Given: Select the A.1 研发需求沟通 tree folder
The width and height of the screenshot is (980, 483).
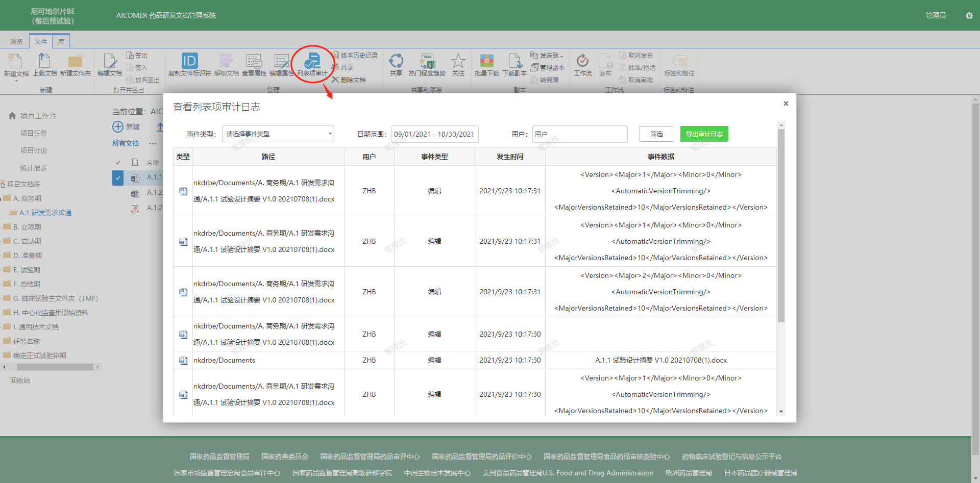Looking at the screenshot, I should [x=45, y=213].
